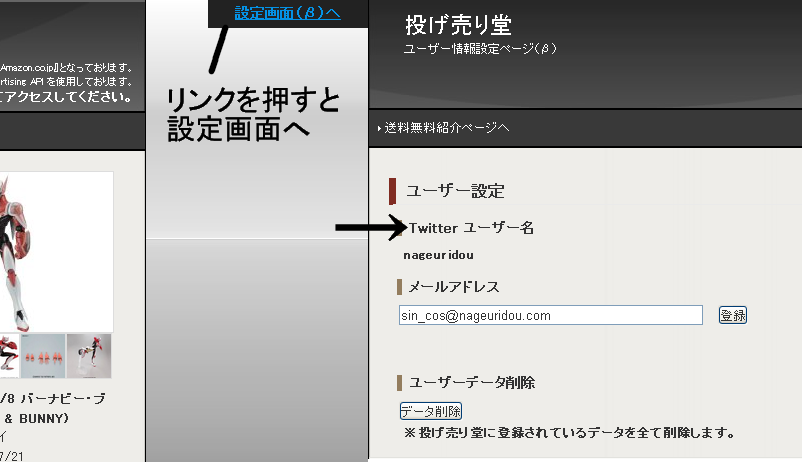Click the メールアドレス heading label
This screenshot has width=802, height=462.
coord(452,287)
